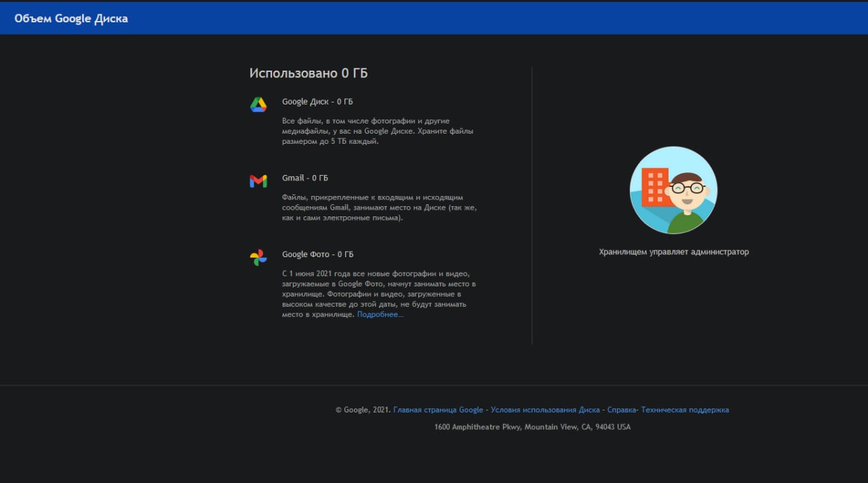
Task: Click the administrator avatar illustration
Action: point(673,191)
